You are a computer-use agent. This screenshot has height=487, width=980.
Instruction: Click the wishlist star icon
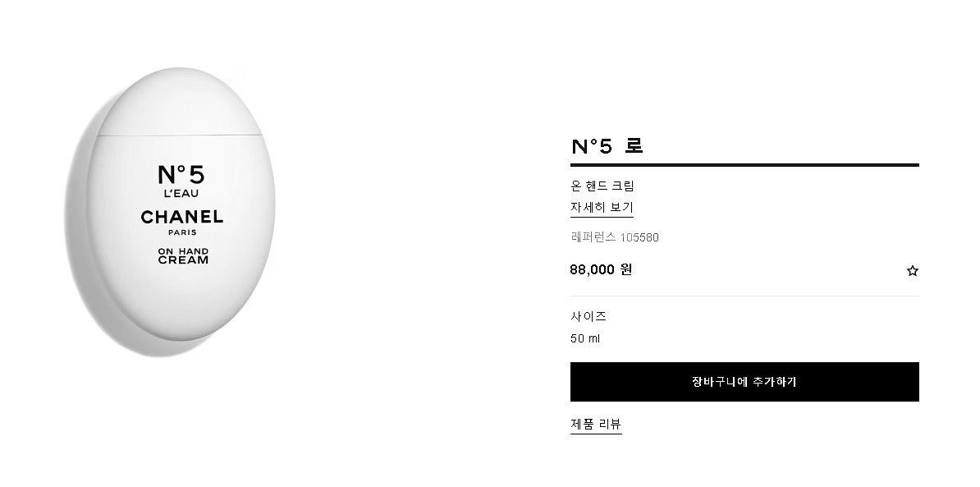pos(912,270)
